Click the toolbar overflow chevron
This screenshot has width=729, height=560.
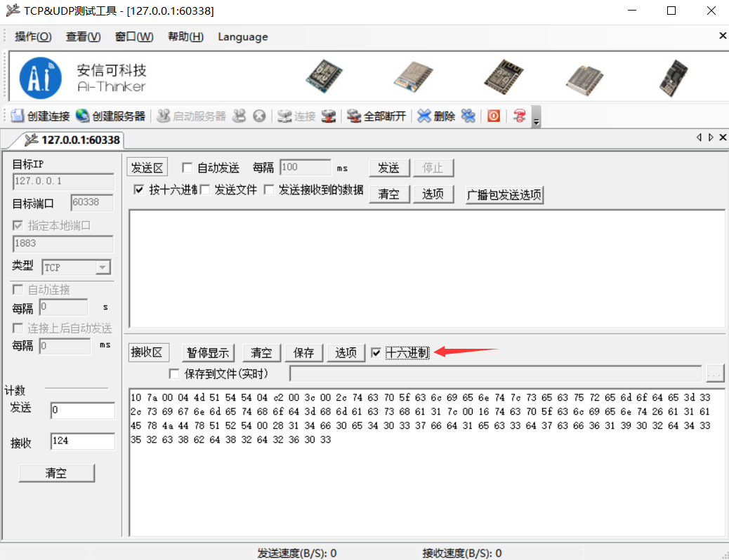[x=535, y=121]
